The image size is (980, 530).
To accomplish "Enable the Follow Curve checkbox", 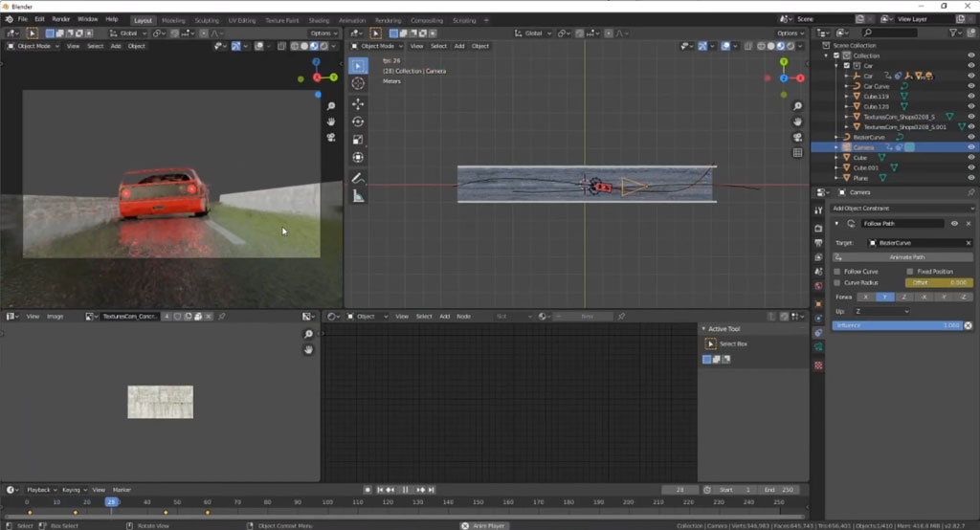I will (837, 272).
